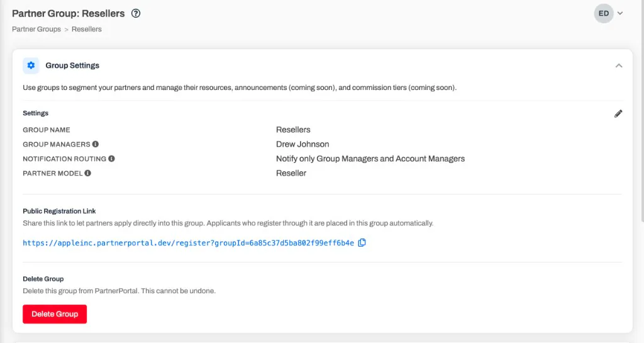Click the Public Registration Link heading
The width and height of the screenshot is (644, 343).
point(59,211)
